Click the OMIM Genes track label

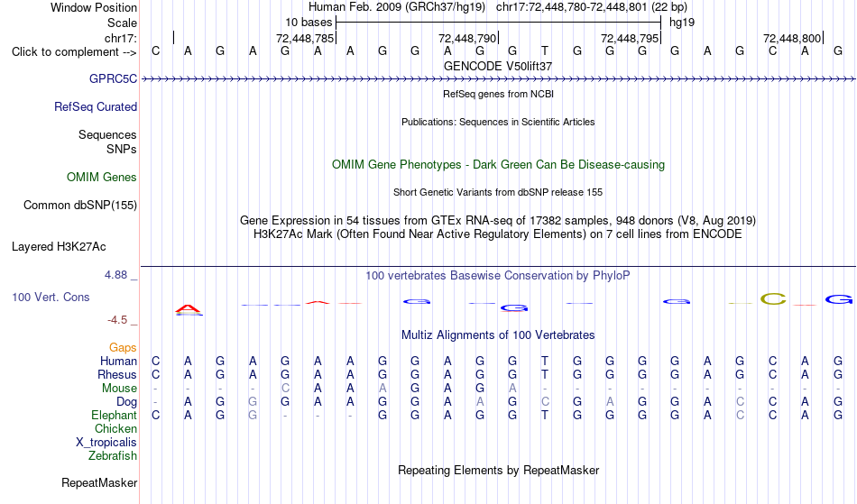coord(102,178)
